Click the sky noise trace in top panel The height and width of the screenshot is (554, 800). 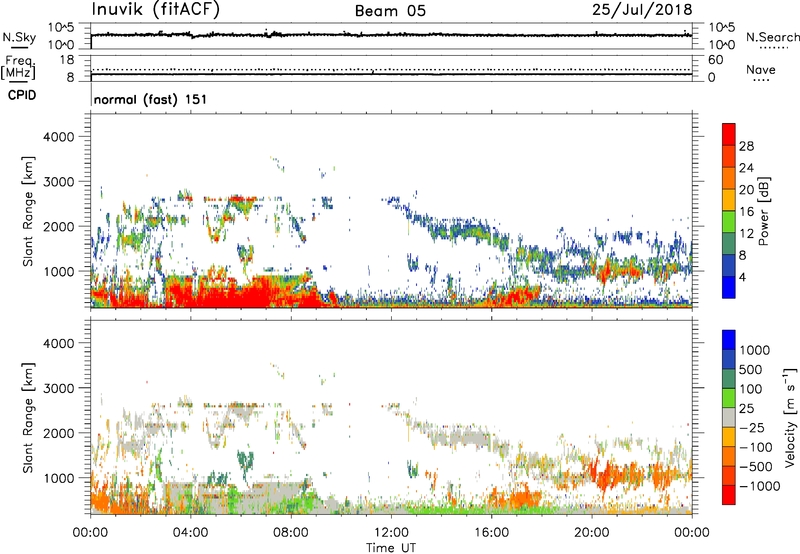click(x=391, y=35)
